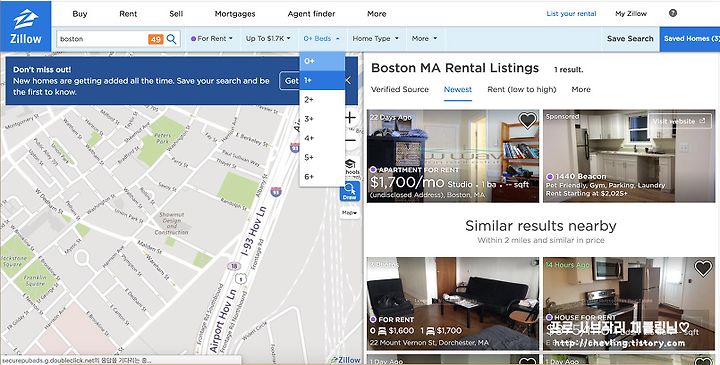720x365 pixels.
Task: Open the help question mark icon
Action: click(673, 13)
